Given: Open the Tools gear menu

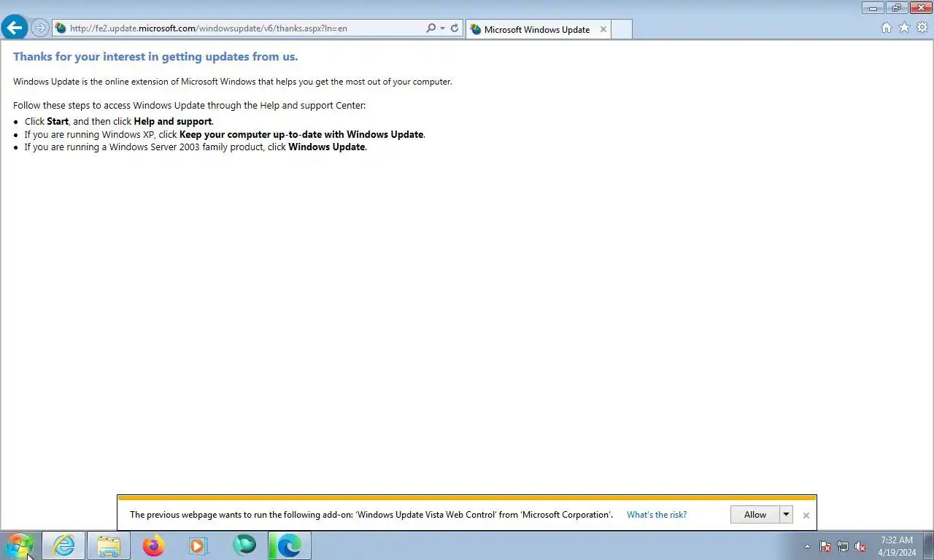Looking at the screenshot, I should (922, 28).
